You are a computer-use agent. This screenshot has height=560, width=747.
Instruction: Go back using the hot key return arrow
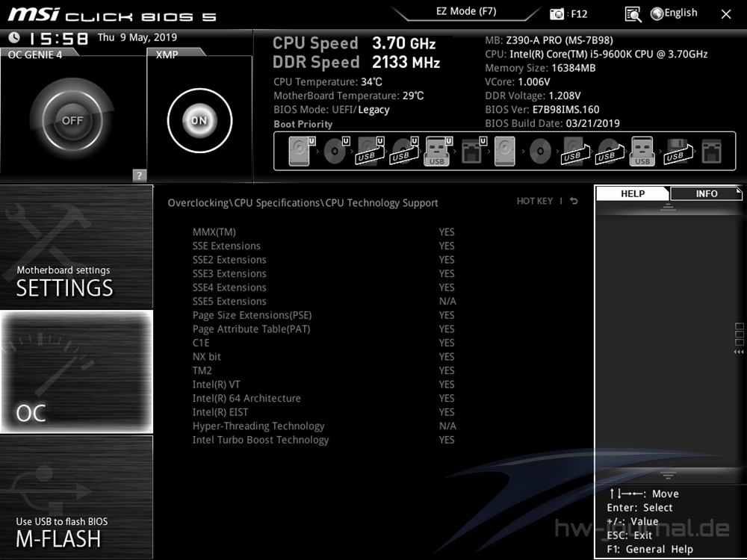pyautogui.click(x=574, y=201)
